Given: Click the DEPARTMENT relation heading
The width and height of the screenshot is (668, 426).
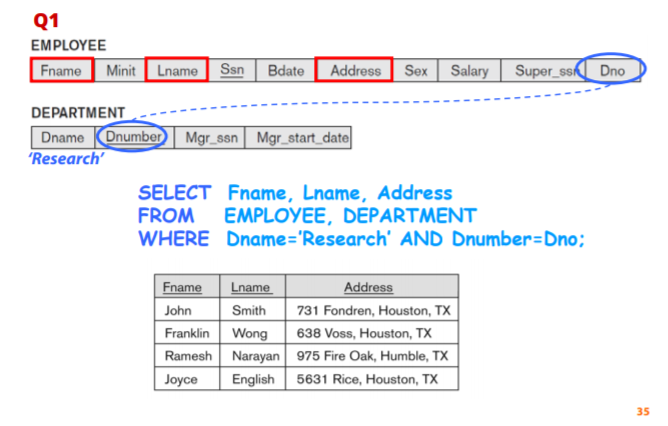Looking at the screenshot, I should (78, 113).
